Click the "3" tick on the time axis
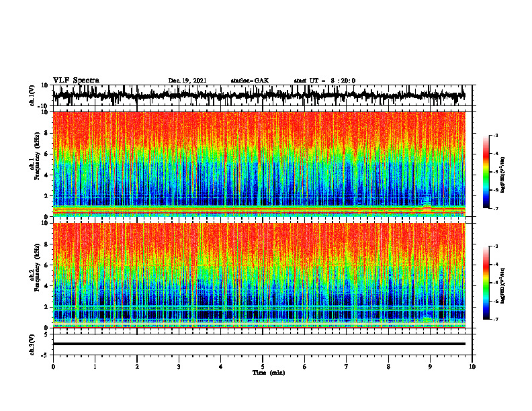The image size is (532, 411). tap(179, 367)
